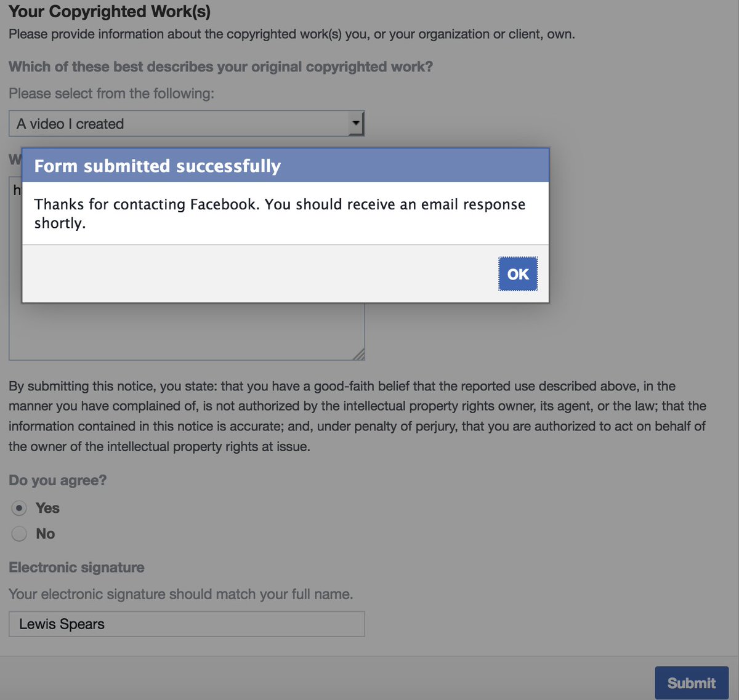
Task: Click 'Which of these best describes' question
Action: click(x=220, y=66)
